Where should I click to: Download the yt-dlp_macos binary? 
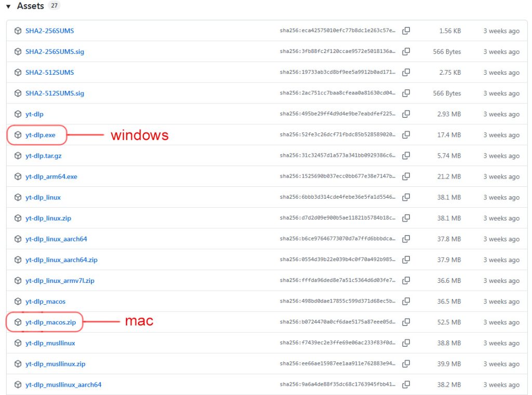(46, 302)
